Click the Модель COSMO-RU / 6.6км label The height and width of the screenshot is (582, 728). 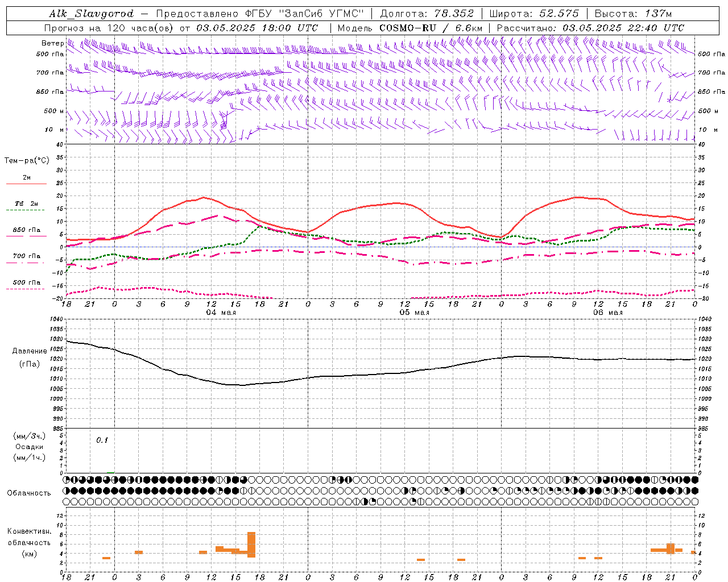click(410, 28)
